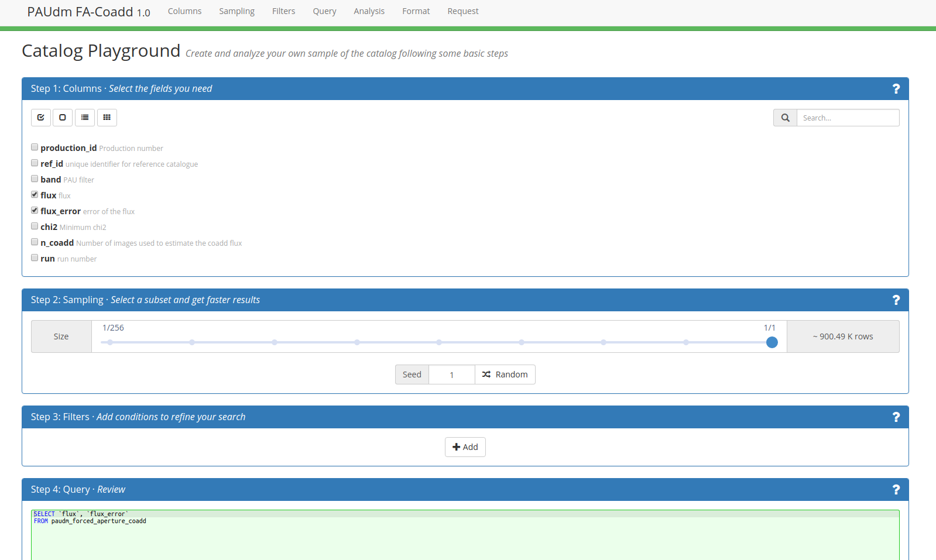Click the 'Catalog Playground' heading
The width and height of the screenshot is (936, 560).
101,51
